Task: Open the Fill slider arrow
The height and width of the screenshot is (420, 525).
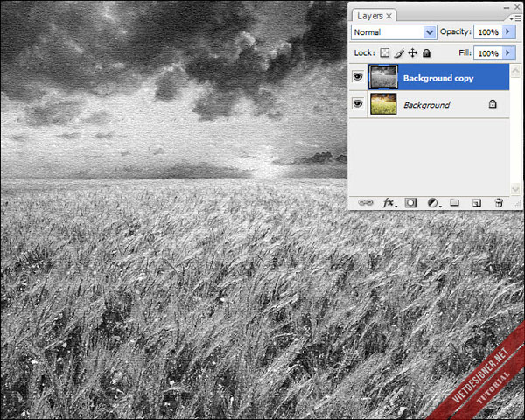Action: (x=508, y=52)
